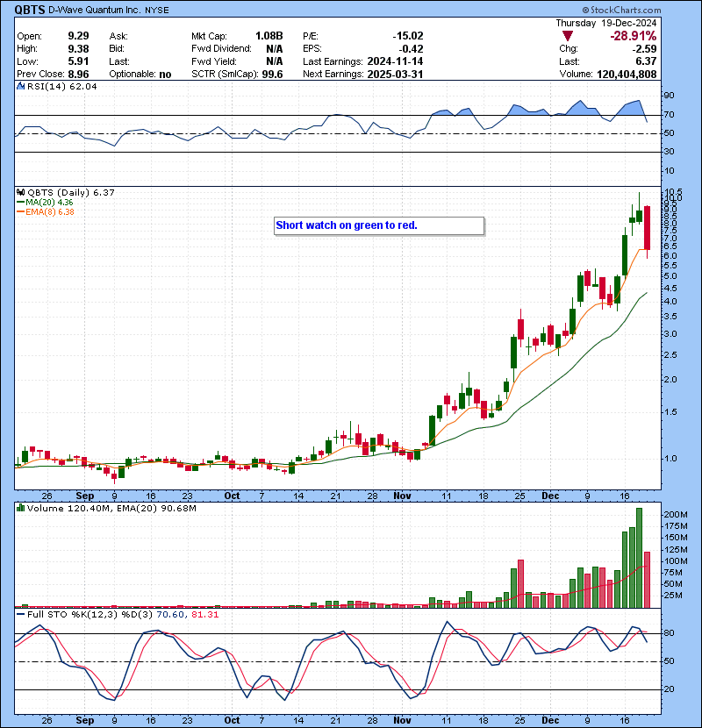Click the Last Earnings date 2024-11-14
Image resolution: width=702 pixels, height=728 pixels.
(395, 61)
